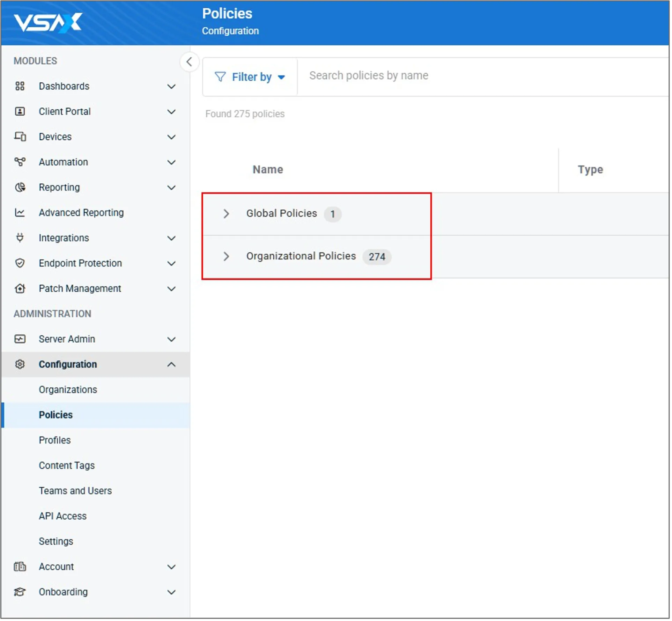This screenshot has width=672, height=621.
Task: Expand the Organizational Policies group
Action: point(226,256)
